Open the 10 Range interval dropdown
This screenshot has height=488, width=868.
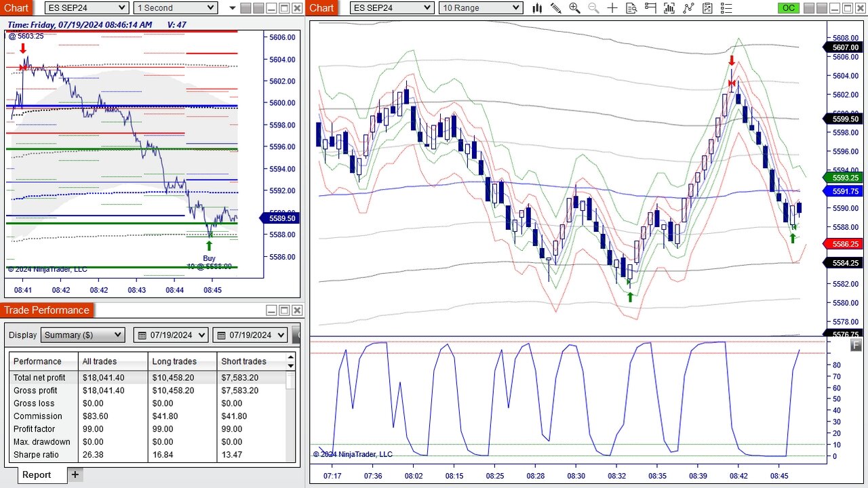click(x=480, y=8)
